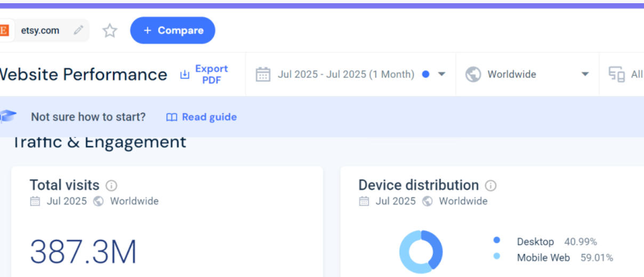Click the pencil icon beside etsy.com
This screenshot has width=644, height=277.
pos(78,30)
